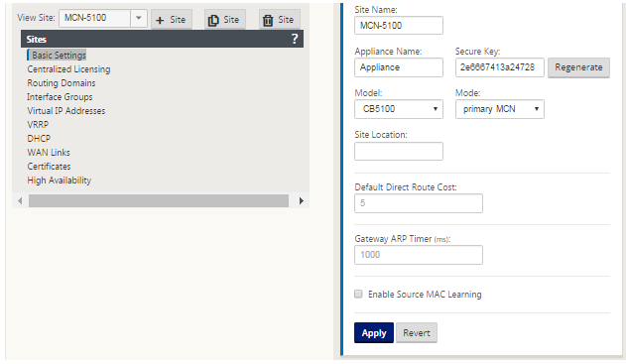Click the Apply button
This screenshot has height=364, width=626.
tap(374, 333)
